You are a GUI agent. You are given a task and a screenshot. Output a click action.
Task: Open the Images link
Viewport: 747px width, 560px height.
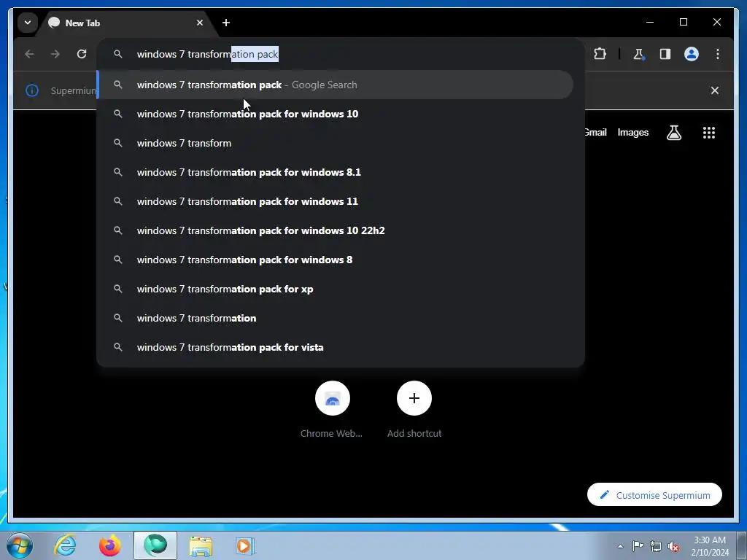(x=632, y=133)
